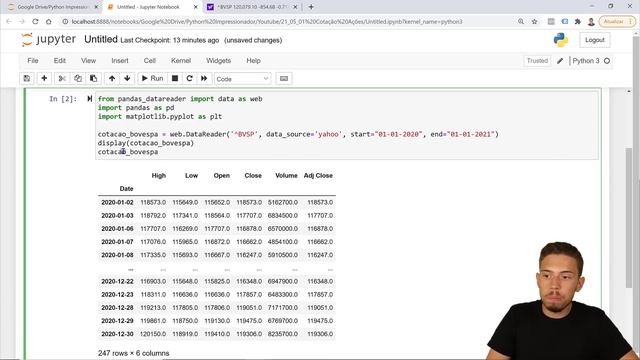Image resolution: width=640 pixels, height=360 pixels.
Task: Rename the notebook title Untitled
Action: coord(101,40)
